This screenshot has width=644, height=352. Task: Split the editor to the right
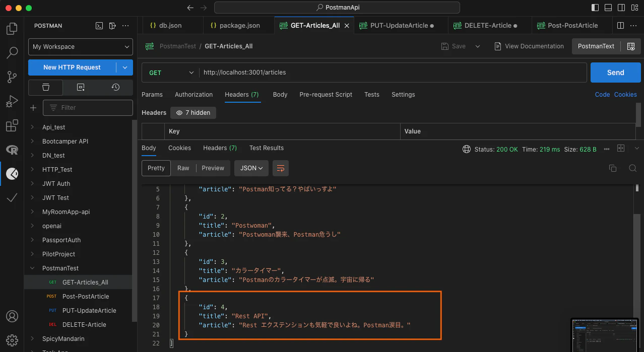click(620, 26)
